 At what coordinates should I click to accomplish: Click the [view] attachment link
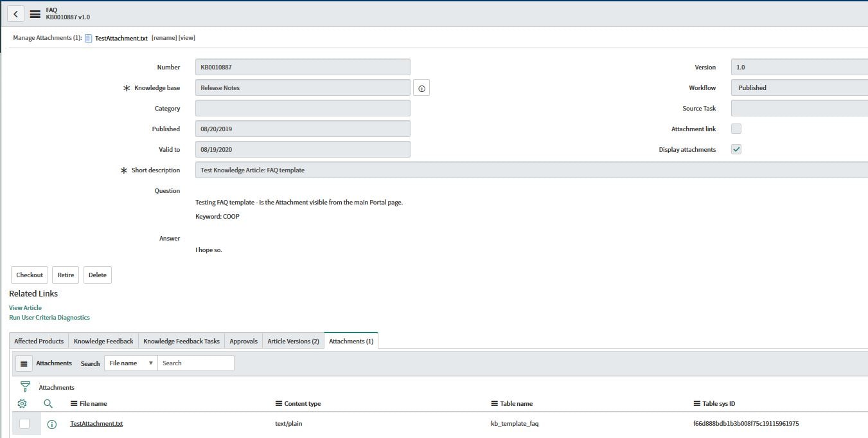tap(187, 38)
